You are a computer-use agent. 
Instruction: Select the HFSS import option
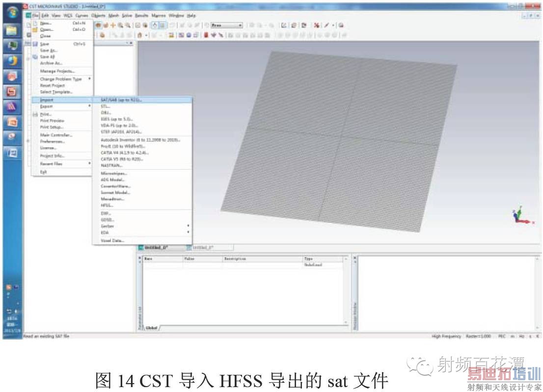pos(142,206)
